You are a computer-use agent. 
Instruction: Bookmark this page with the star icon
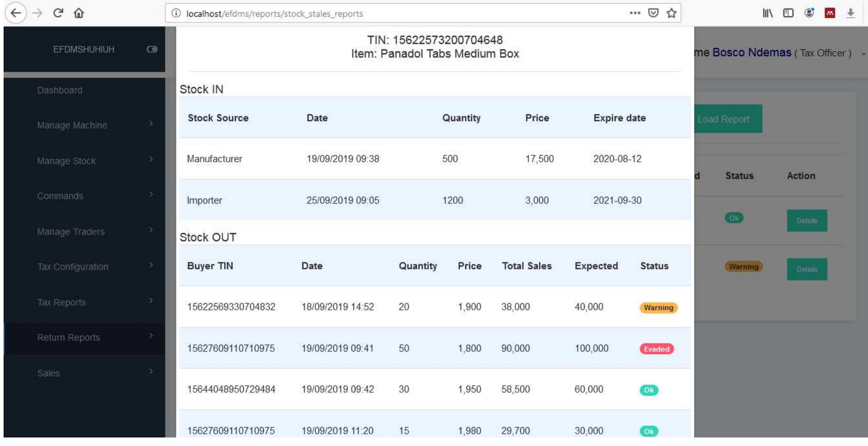[671, 13]
